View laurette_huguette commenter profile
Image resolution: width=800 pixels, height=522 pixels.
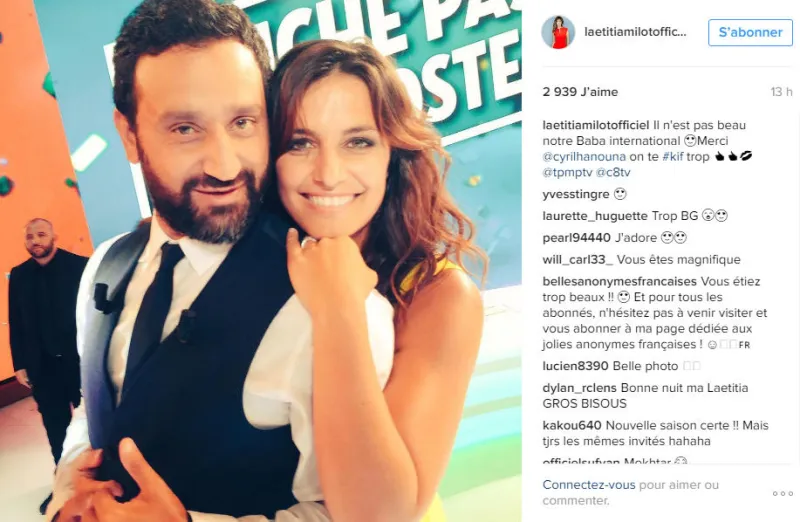pos(595,216)
